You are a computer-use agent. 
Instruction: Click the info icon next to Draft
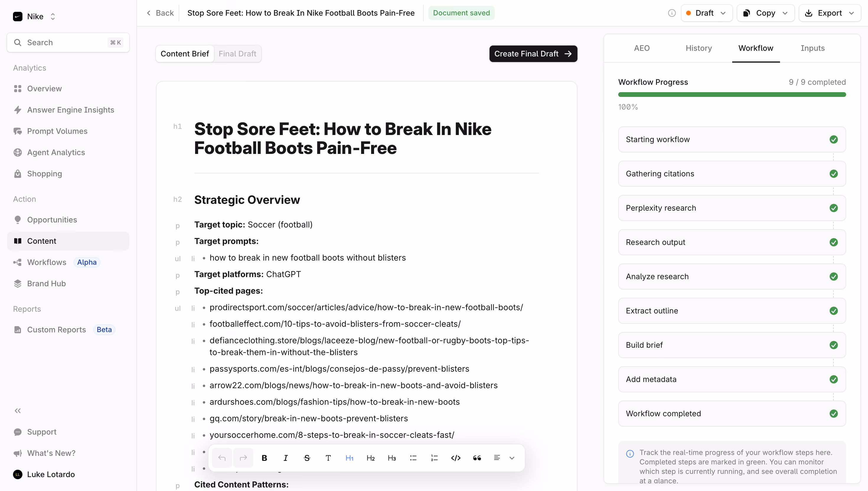(672, 13)
